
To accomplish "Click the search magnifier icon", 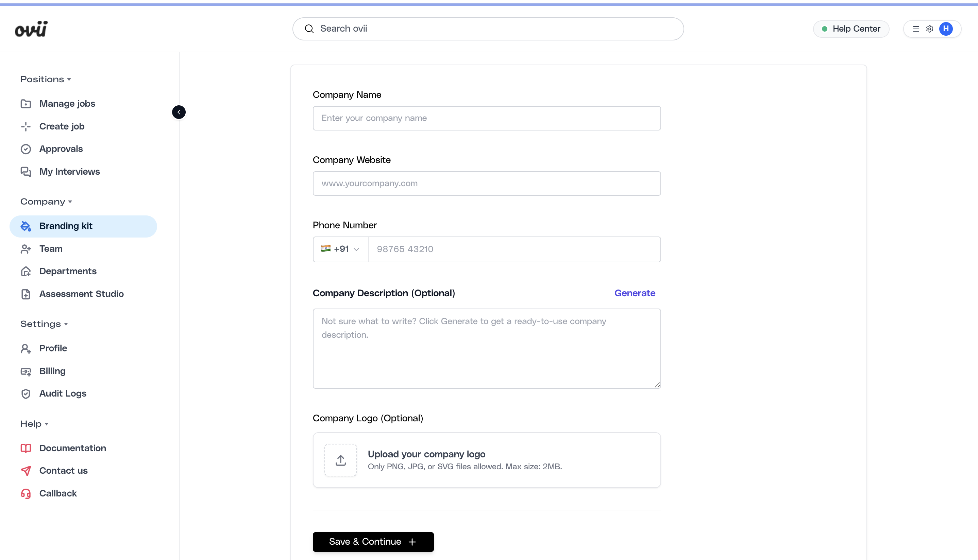I will [309, 29].
